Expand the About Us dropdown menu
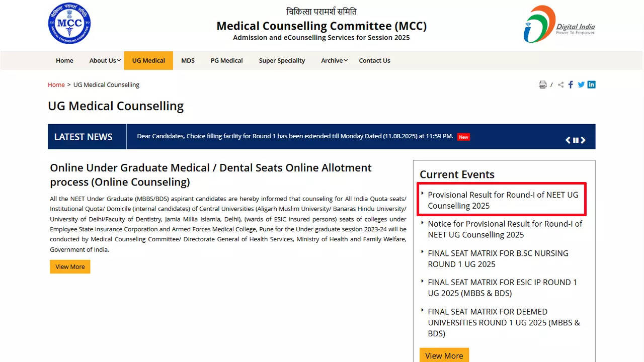 [105, 60]
